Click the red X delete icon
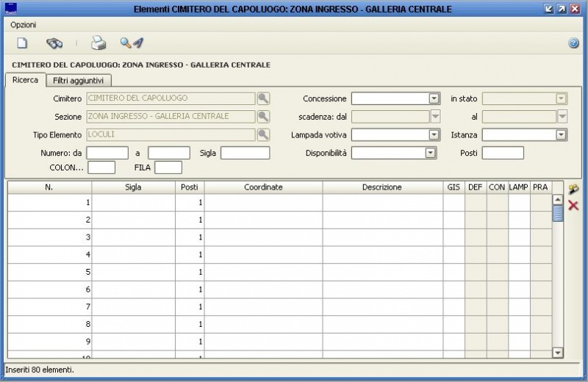Image resolution: width=588 pixels, height=382 pixels. pos(573,206)
